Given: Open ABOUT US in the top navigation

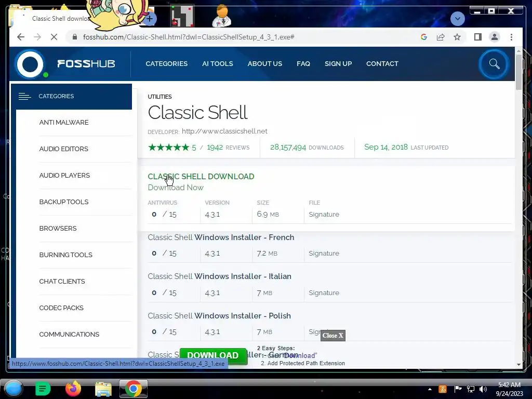Looking at the screenshot, I should tap(264, 64).
